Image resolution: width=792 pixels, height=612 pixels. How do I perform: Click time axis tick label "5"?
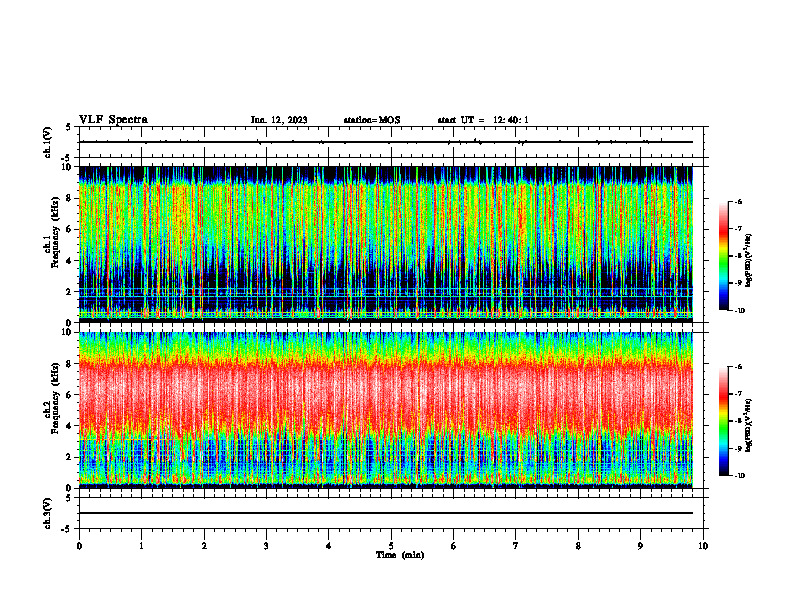(x=391, y=546)
